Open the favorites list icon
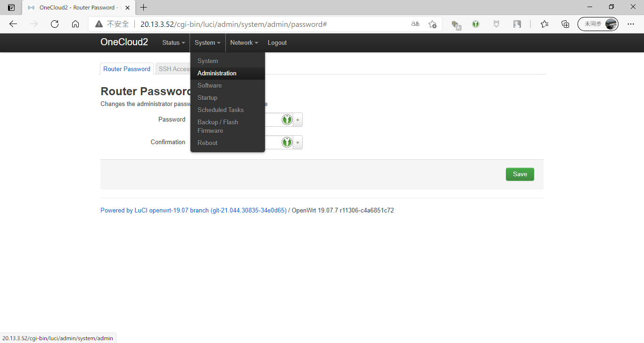This screenshot has width=644, height=343. click(545, 24)
